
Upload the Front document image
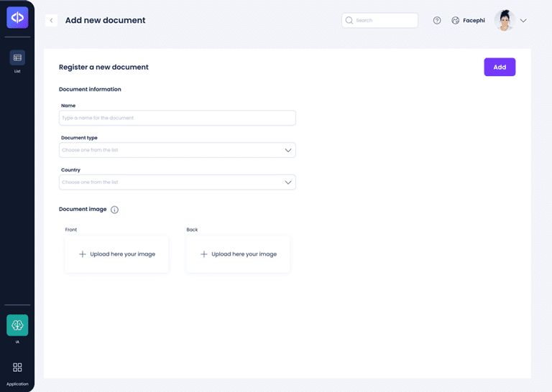click(x=116, y=254)
